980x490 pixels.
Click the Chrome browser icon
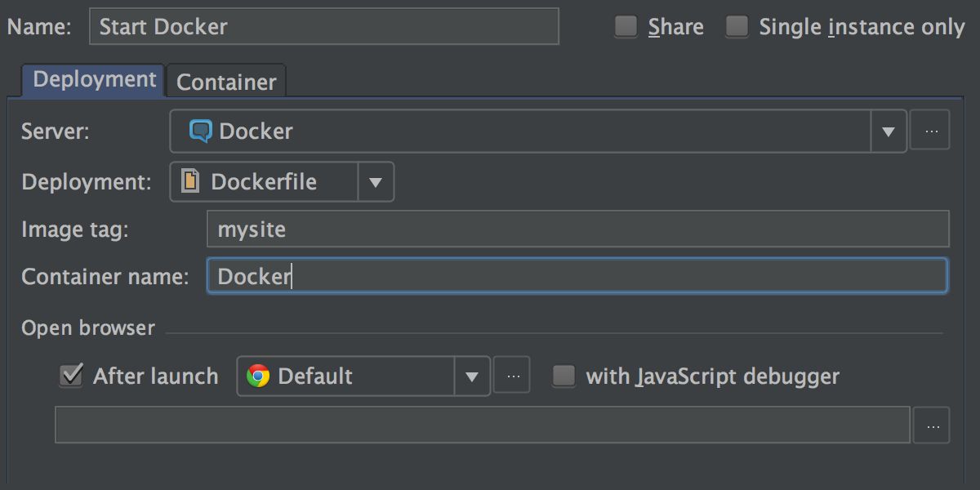click(258, 376)
